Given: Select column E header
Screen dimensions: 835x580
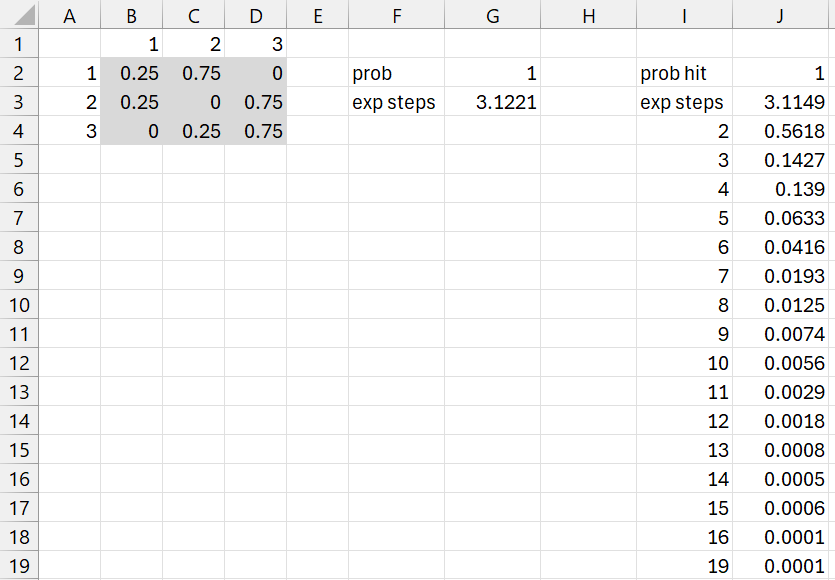Looking at the screenshot, I should point(317,14).
